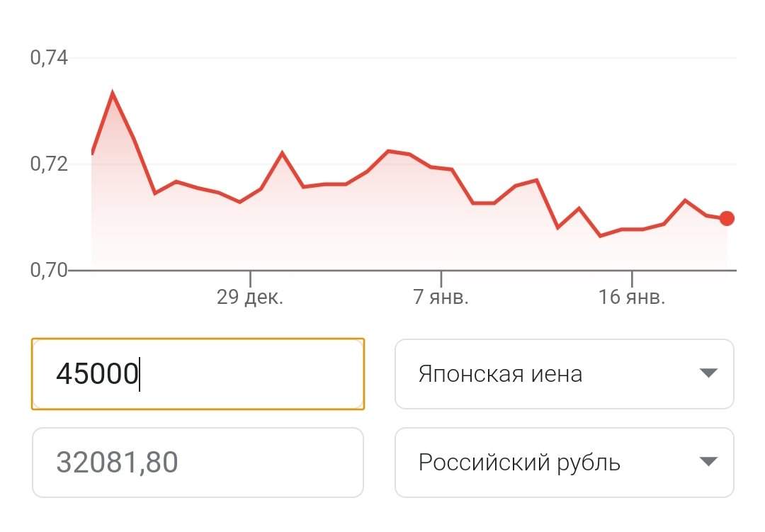Click the 0,70 value on the vertical axis
This screenshot has width=765, height=532.
point(49,270)
